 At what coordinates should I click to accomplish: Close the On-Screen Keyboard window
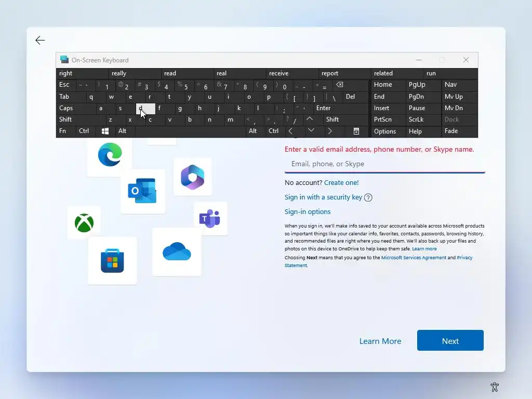coord(466,60)
